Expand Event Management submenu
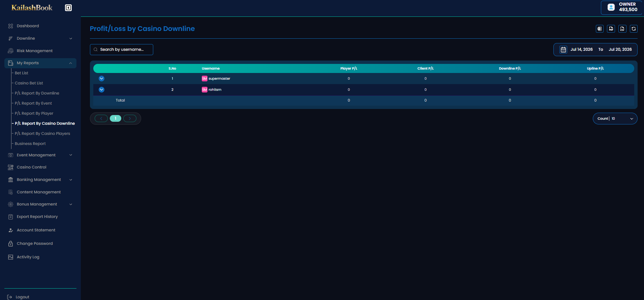This screenshot has width=644, height=300. (71, 155)
